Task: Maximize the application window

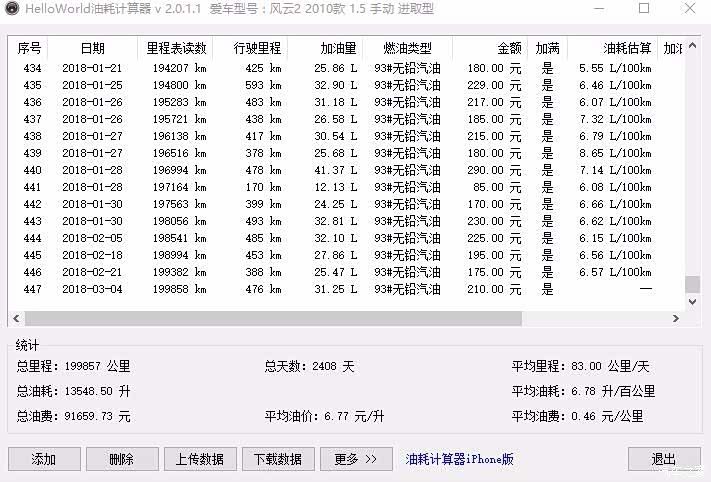Action: click(x=644, y=9)
